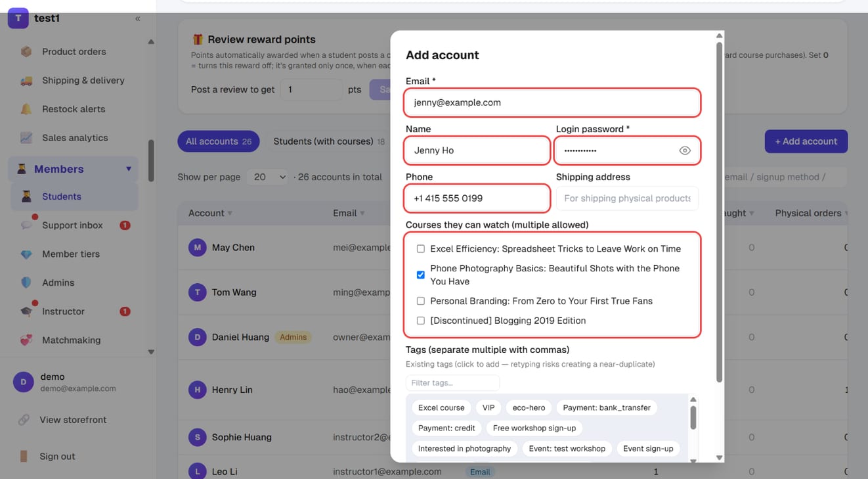Click the Member tiers diamond icon
Viewport: 868px width, 479px height.
pyautogui.click(x=26, y=254)
